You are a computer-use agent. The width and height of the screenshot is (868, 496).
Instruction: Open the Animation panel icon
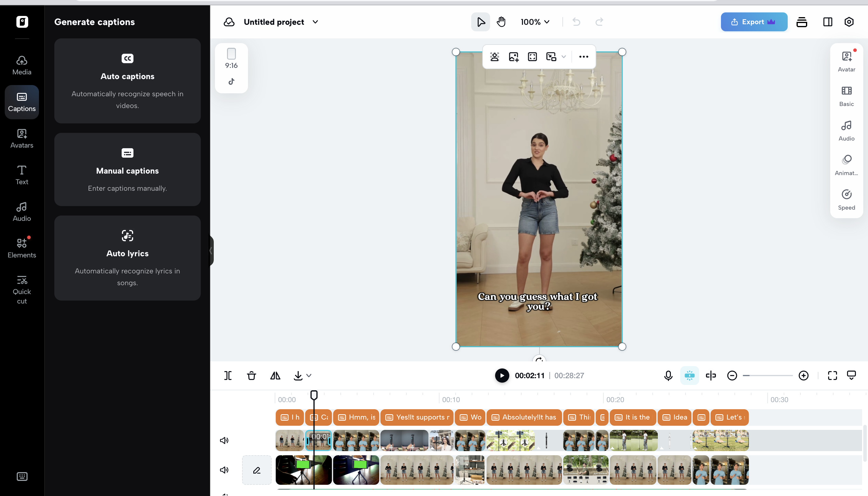846,165
